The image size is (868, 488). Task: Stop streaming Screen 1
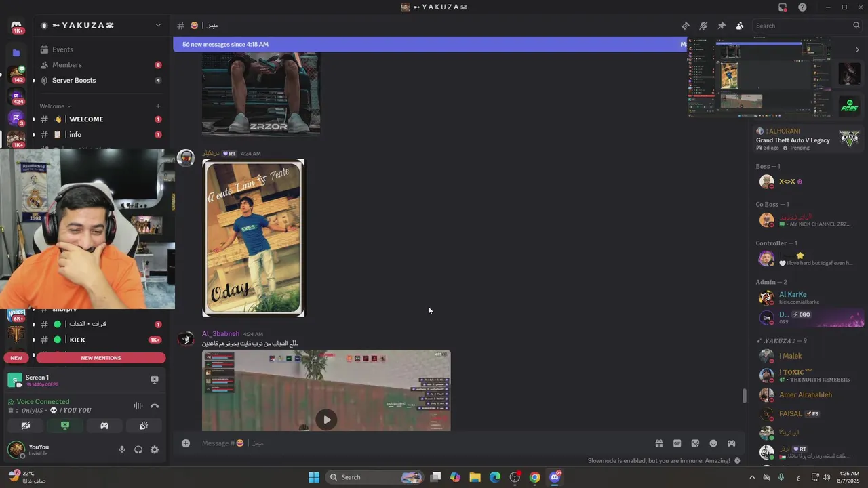[x=155, y=380]
